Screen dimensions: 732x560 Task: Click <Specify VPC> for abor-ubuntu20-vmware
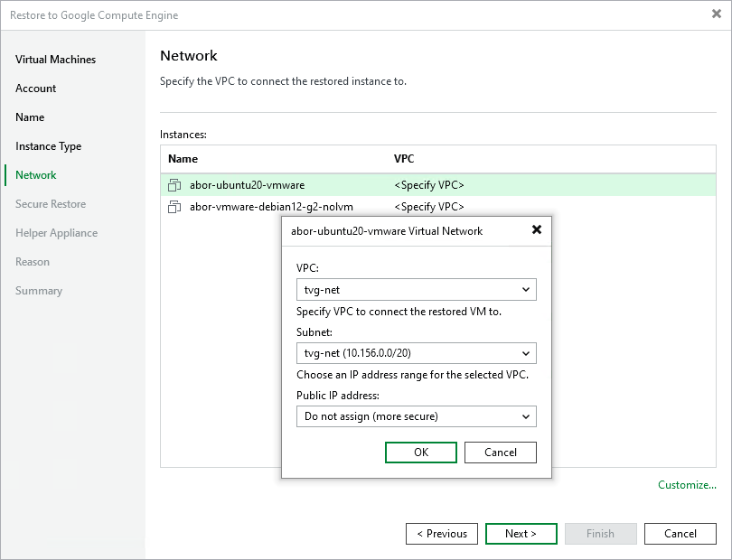pyautogui.click(x=429, y=185)
